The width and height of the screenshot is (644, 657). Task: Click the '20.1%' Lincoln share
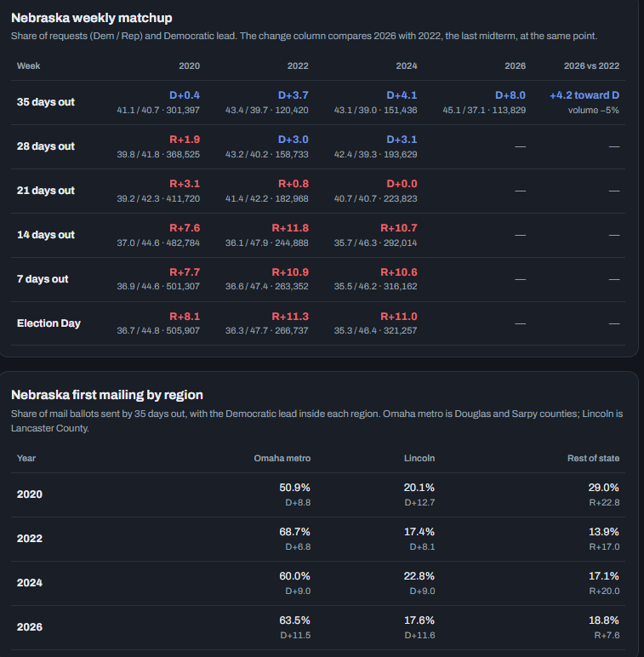[x=419, y=488]
